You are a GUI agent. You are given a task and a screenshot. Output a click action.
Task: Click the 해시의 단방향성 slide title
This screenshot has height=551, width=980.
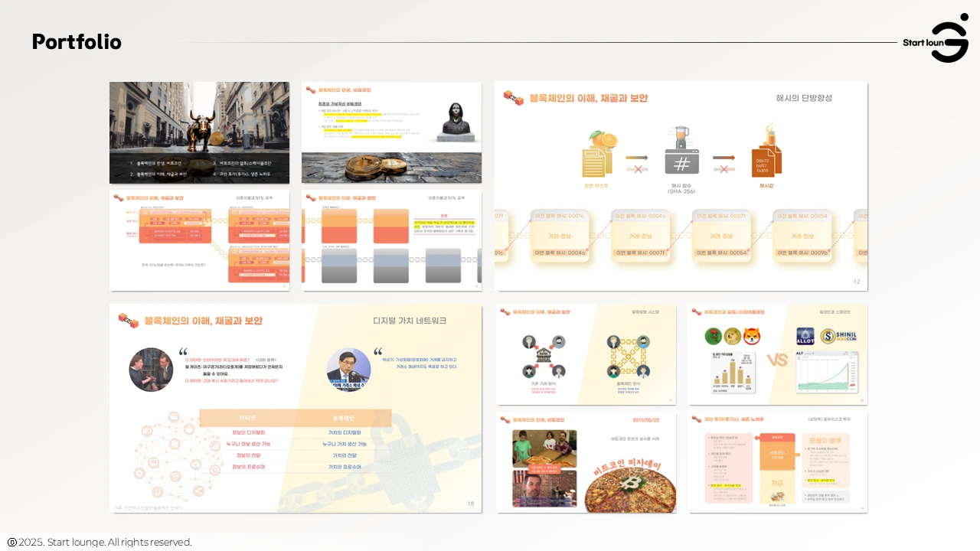click(803, 98)
